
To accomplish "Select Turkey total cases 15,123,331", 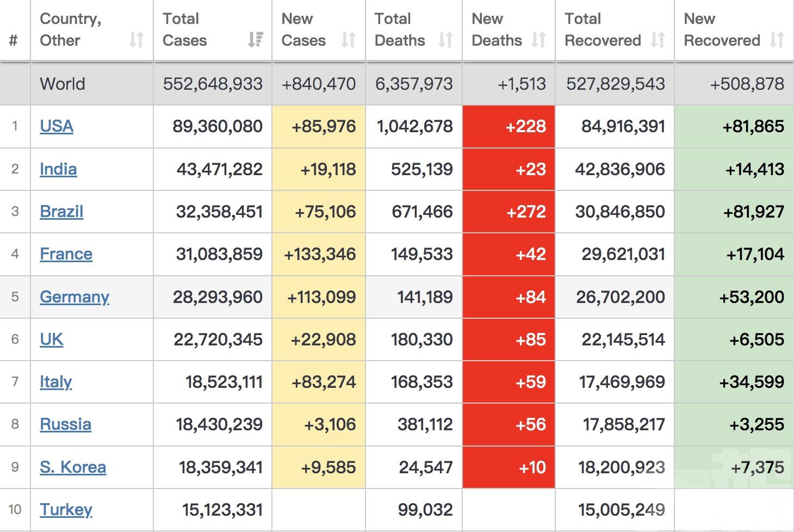I will [x=222, y=510].
